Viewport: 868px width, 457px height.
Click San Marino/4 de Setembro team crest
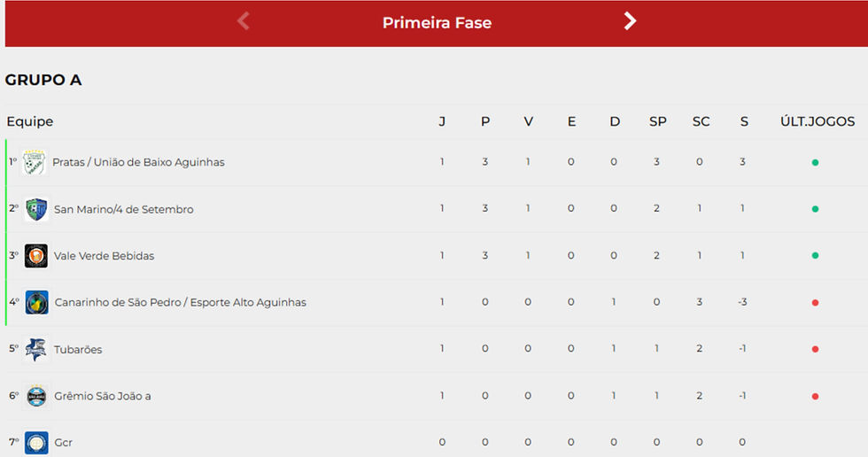[x=36, y=210]
